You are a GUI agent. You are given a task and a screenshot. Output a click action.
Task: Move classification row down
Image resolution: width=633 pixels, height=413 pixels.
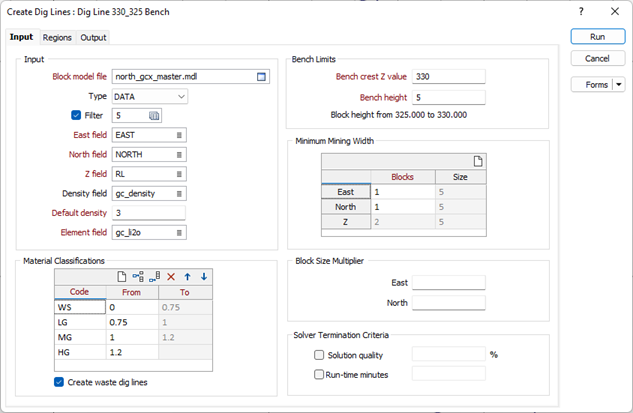tap(203, 276)
